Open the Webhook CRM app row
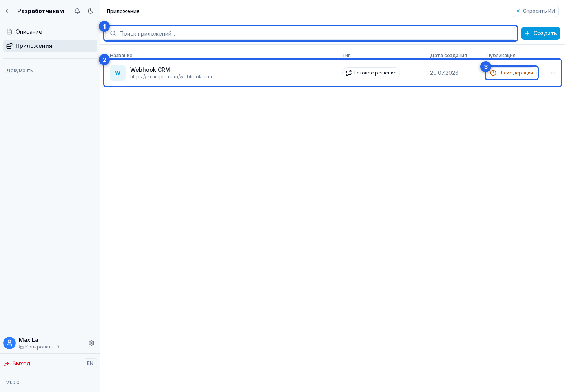 (333, 73)
